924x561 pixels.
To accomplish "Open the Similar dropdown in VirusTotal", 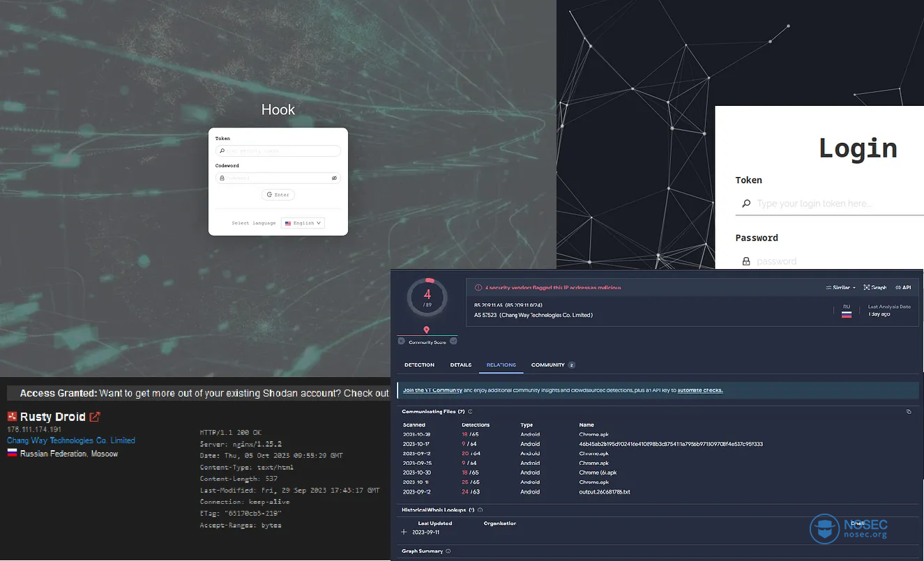I will (840, 287).
